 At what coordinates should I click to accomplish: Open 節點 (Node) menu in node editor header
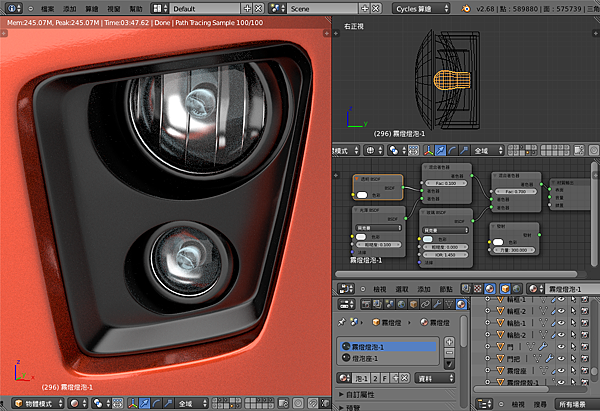click(446, 289)
